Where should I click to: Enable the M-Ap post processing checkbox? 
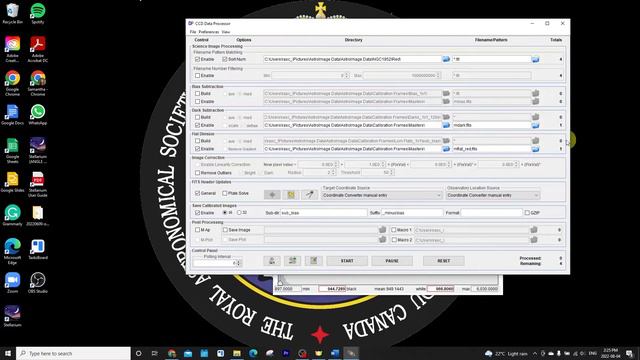click(x=198, y=230)
